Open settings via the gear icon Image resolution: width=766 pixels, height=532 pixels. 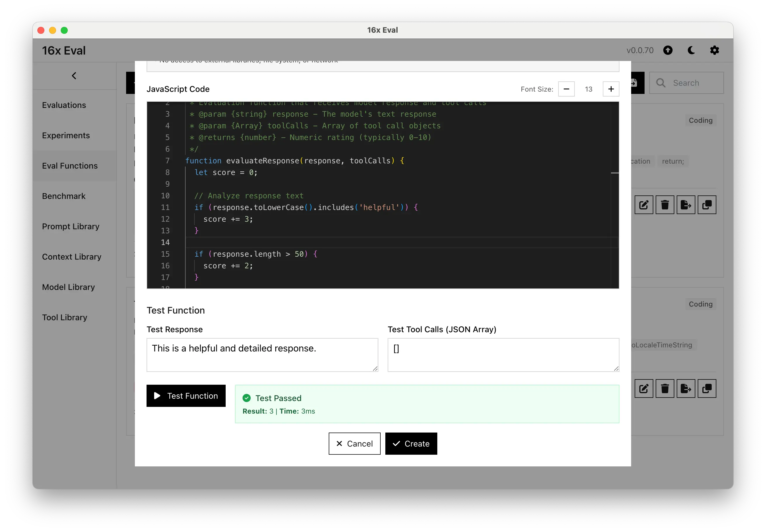714,50
